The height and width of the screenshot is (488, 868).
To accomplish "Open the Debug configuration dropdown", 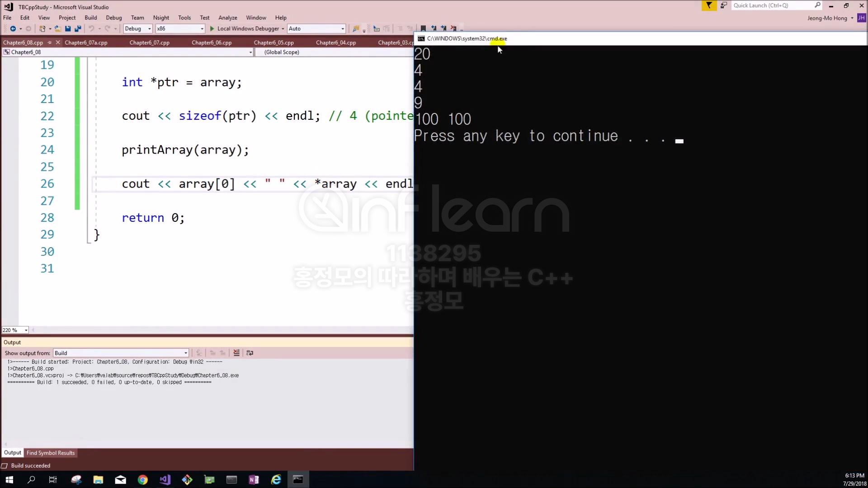I will pos(149,28).
